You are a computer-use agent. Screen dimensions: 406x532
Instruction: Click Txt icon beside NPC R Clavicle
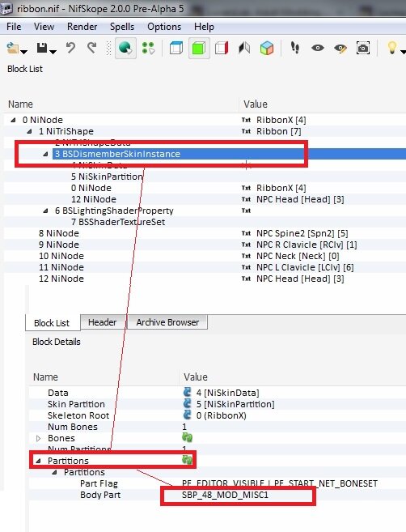pos(246,245)
